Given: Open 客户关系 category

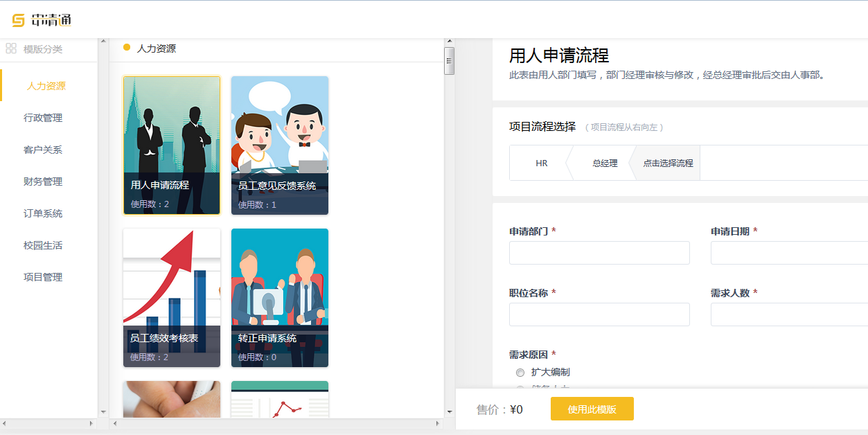Looking at the screenshot, I should [x=43, y=150].
